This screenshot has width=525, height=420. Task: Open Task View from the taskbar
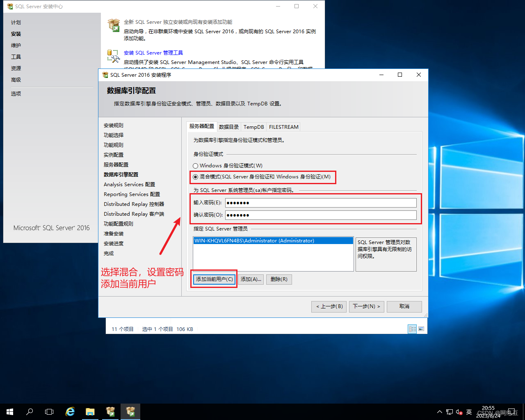49,412
